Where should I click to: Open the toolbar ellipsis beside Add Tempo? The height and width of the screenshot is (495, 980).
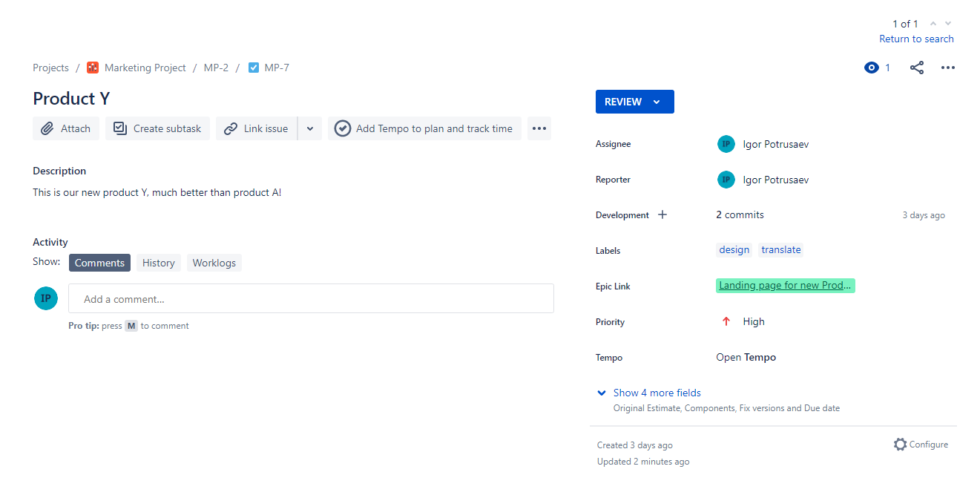point(539,128)
